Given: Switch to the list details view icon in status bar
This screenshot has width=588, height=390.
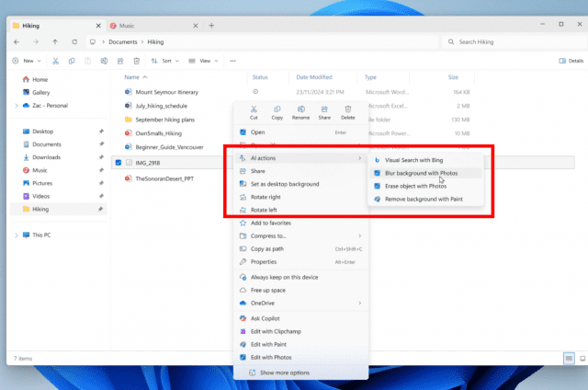Looking at the screenshot, I should click(569, 359).
